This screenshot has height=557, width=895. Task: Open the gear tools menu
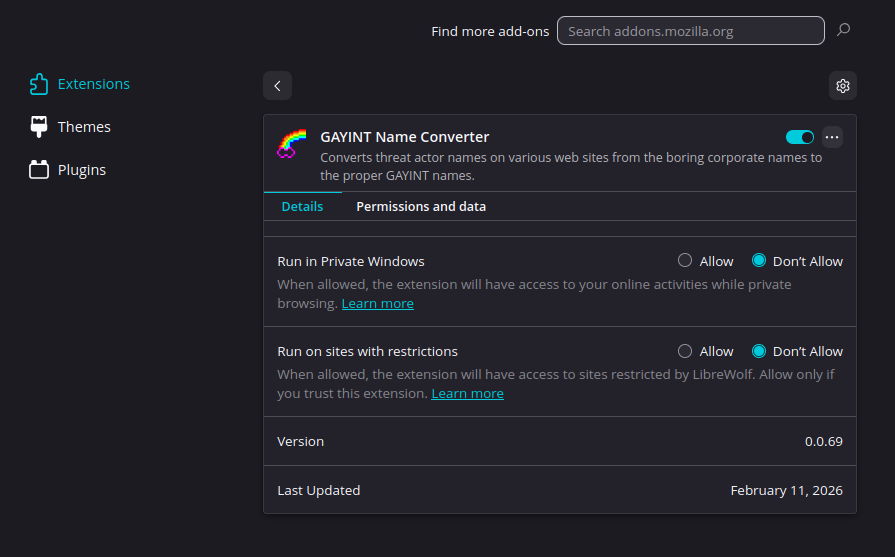tap(842, 86)
